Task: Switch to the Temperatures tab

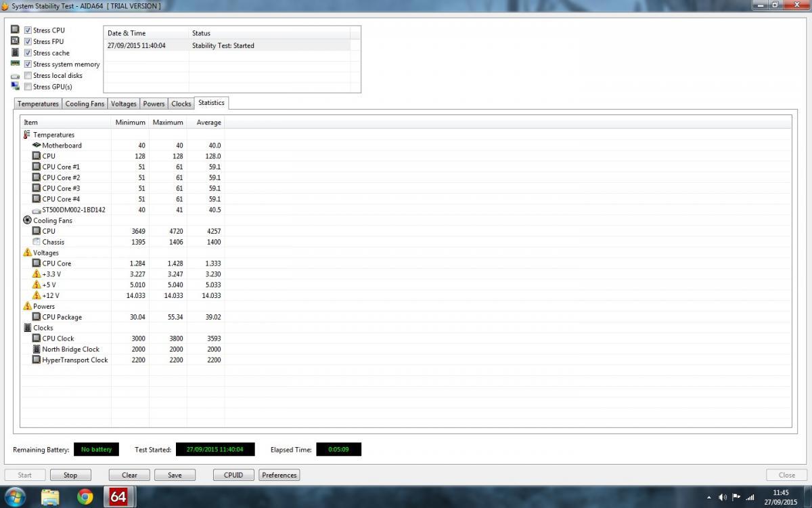Action: (x=38, y=104)
